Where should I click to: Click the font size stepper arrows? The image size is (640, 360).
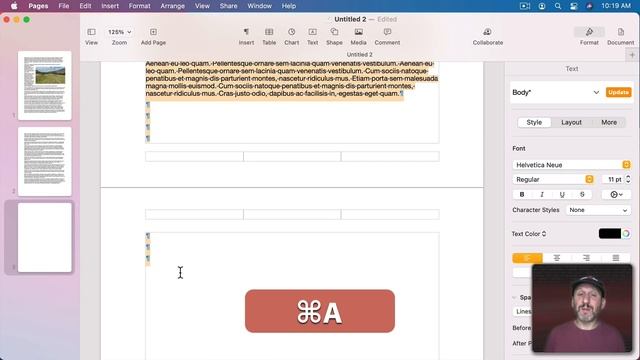(x=628, y=180)
